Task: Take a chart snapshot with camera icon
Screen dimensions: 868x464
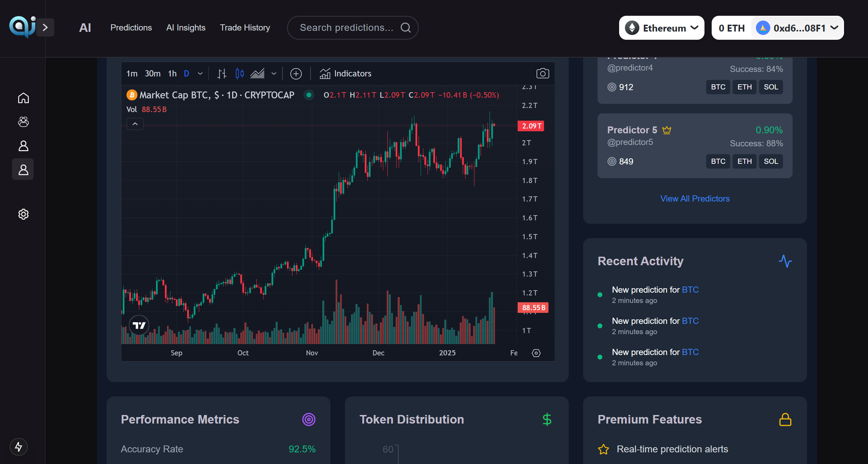Action: 543,73
